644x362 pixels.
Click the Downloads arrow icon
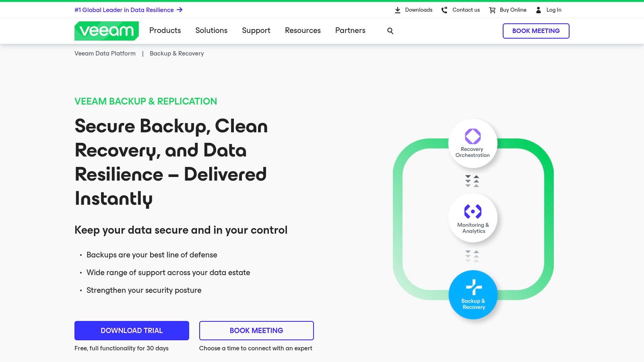point(398,10)
